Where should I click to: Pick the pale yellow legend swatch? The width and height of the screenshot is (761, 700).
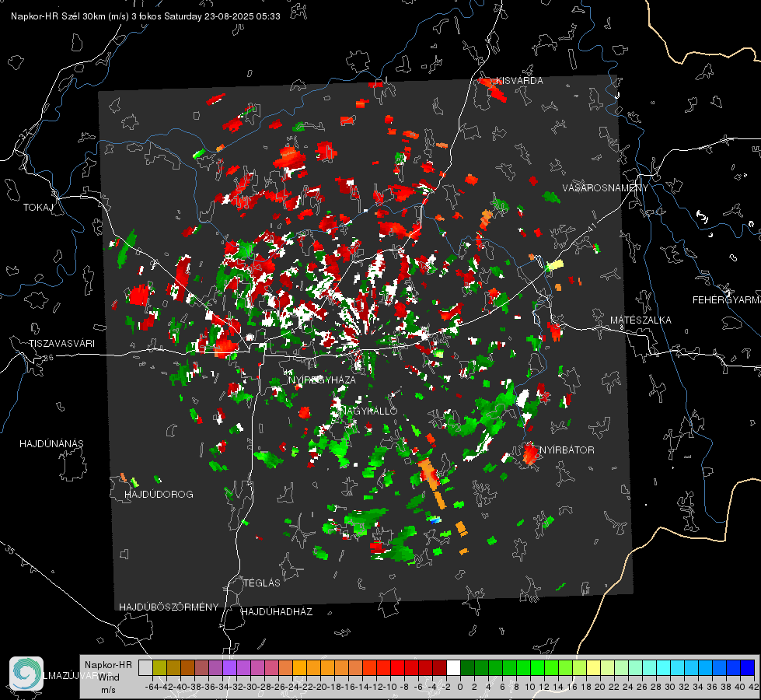point(594,667)
